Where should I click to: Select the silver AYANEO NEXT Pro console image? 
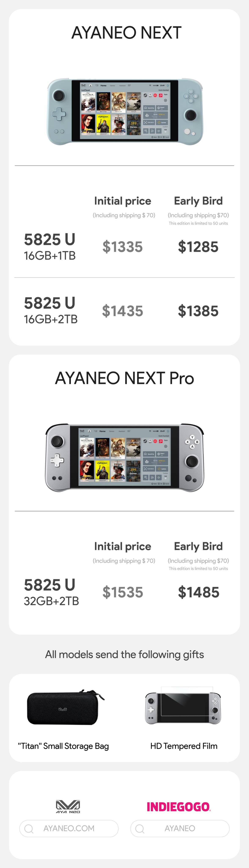(x=124, y=457)
